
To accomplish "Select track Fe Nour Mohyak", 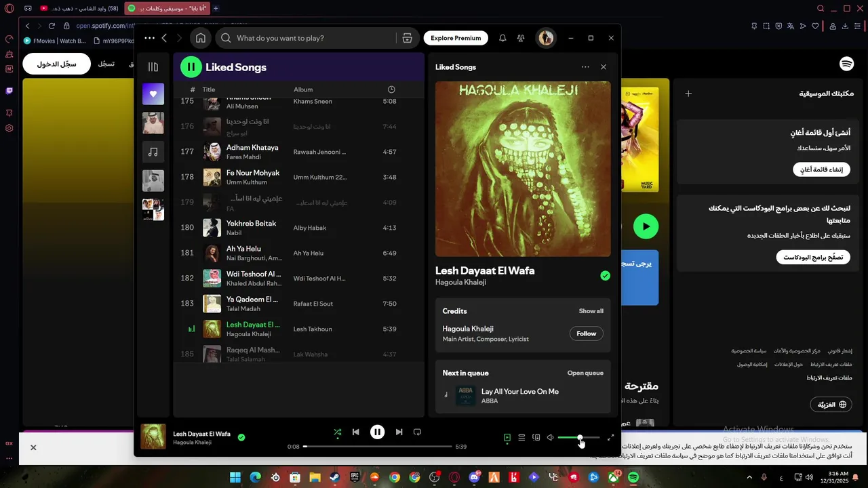I will tap(298, 177).
